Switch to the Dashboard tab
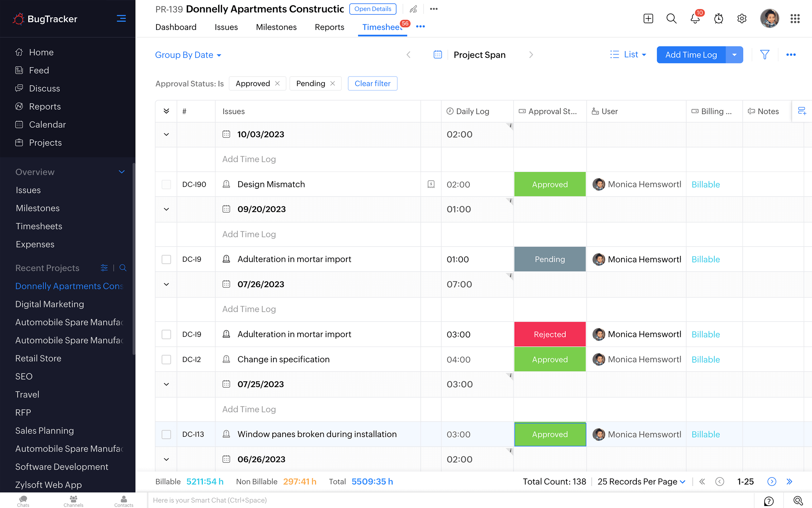 [175, 26]
